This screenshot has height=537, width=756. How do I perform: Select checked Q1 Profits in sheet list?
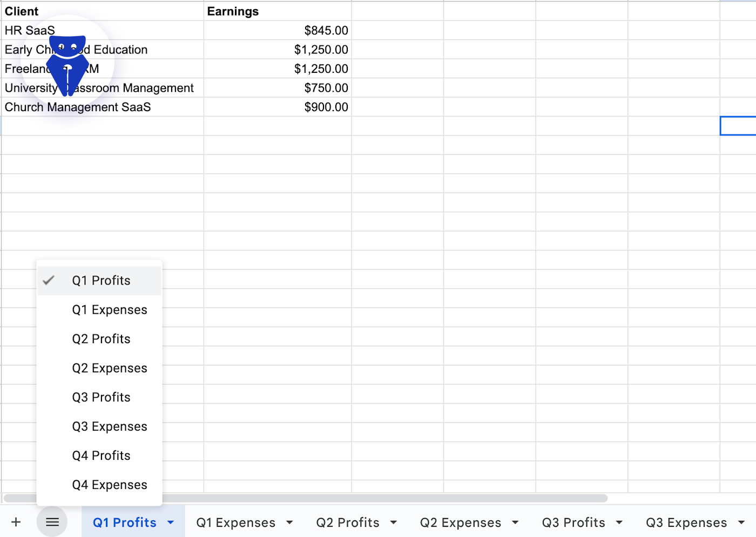click(x=99, y=281)
